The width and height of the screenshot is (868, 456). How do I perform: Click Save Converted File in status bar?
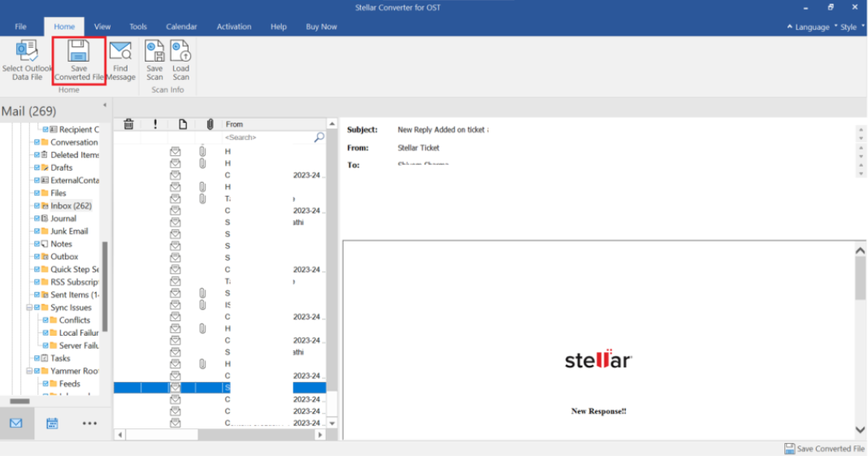point(824,449)
